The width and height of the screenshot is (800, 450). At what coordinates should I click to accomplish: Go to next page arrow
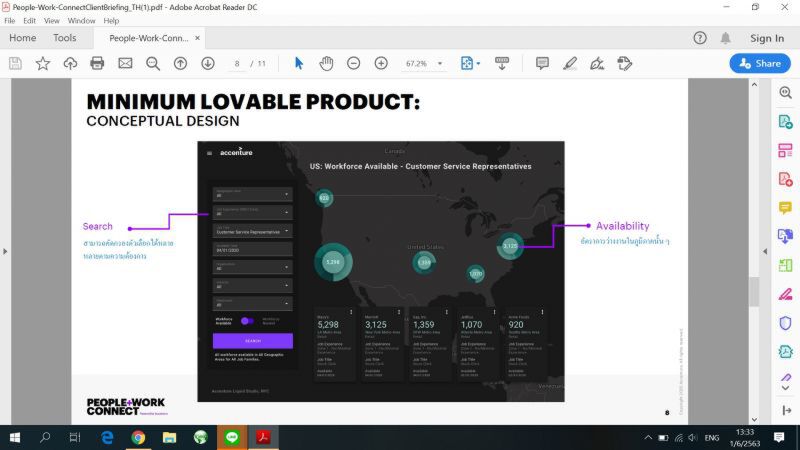[208, 63]
